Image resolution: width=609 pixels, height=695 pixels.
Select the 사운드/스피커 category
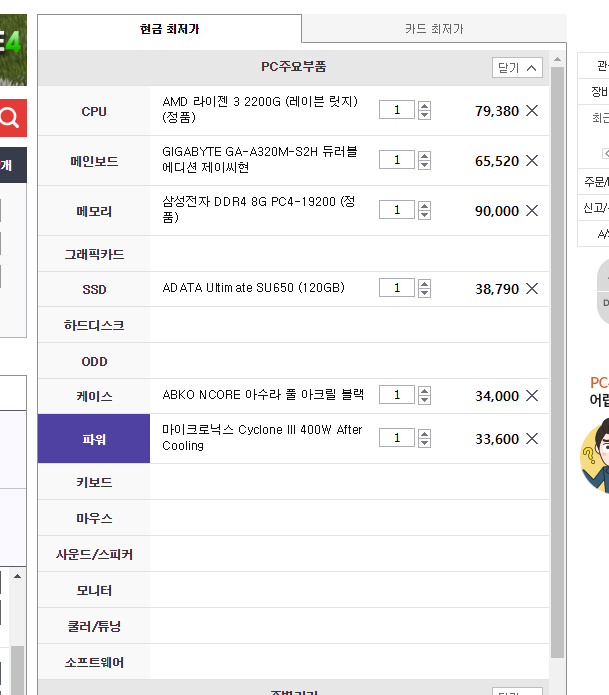(94, 554)
